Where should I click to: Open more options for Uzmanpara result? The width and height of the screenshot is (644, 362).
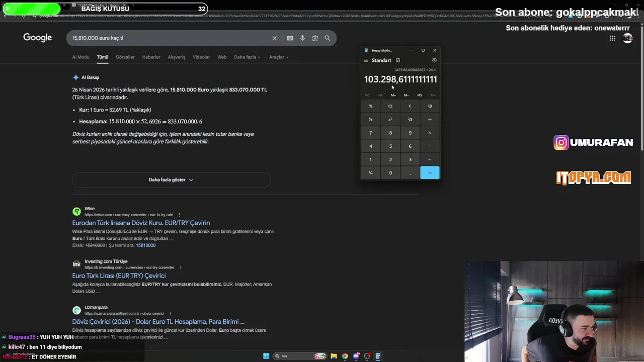(170, 313)
